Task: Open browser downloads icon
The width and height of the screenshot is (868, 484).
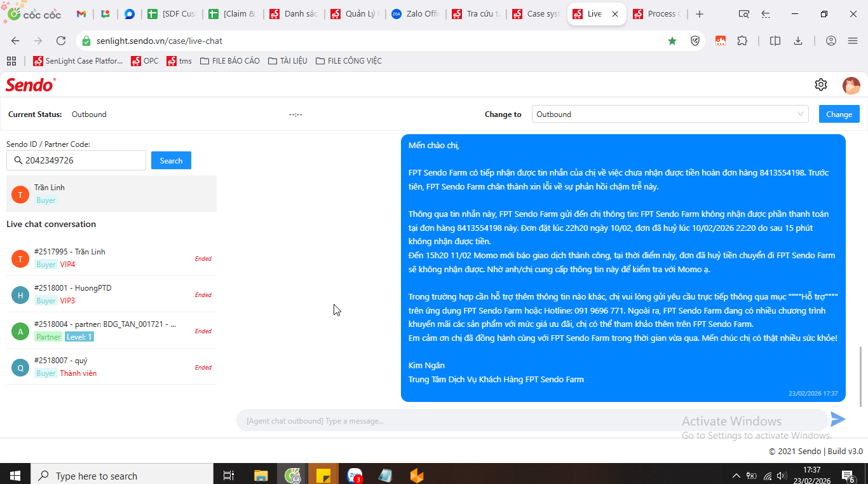Action: coord(798,41)
